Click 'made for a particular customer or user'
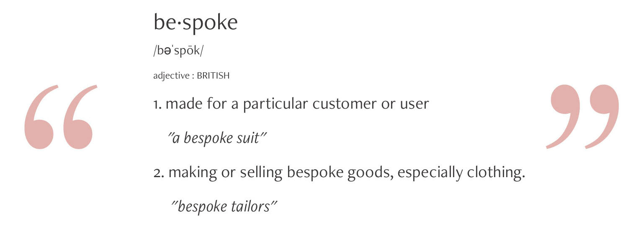644x234 pixels. click(x=297, y=104)
